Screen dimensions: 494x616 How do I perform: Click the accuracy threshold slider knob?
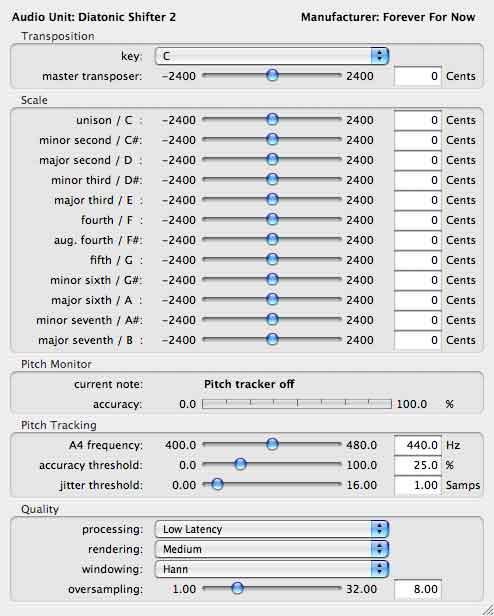point(240,464)
